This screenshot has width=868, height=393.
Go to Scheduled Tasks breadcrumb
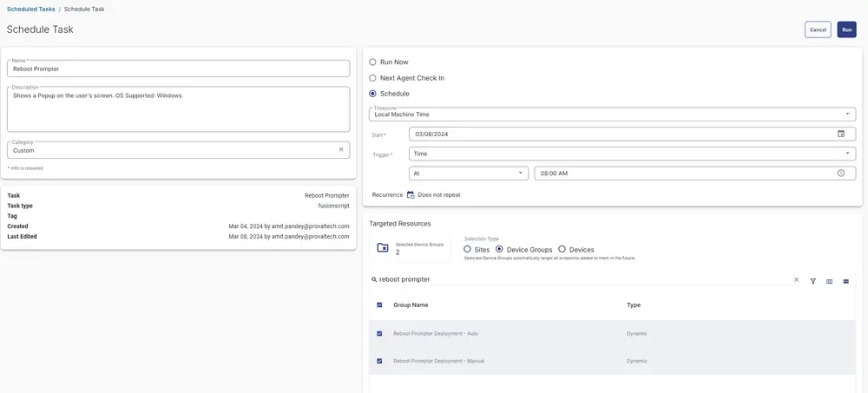31,9
